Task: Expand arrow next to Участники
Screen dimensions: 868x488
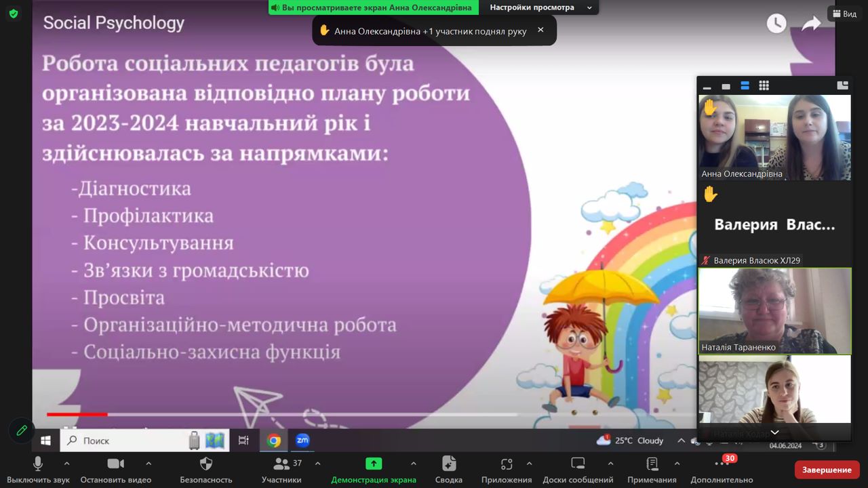Action: pos(317,464)
